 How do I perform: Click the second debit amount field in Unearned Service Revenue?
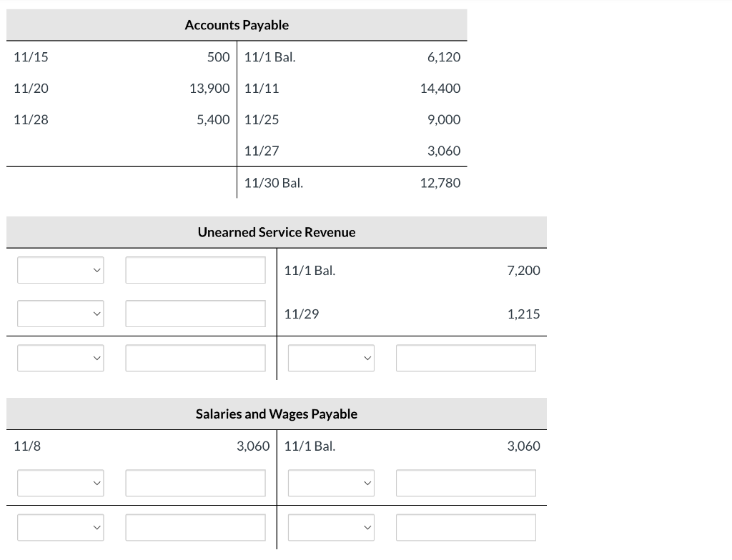(x=195, y=313)
